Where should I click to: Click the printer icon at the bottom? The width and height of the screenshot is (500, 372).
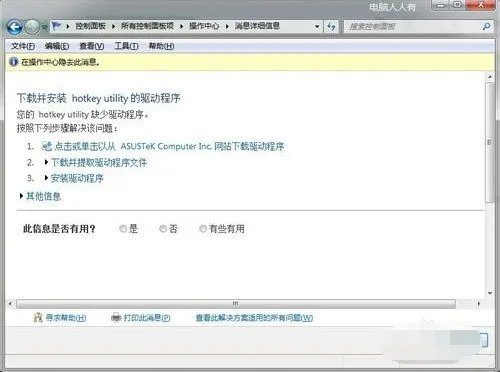(116, 318)
